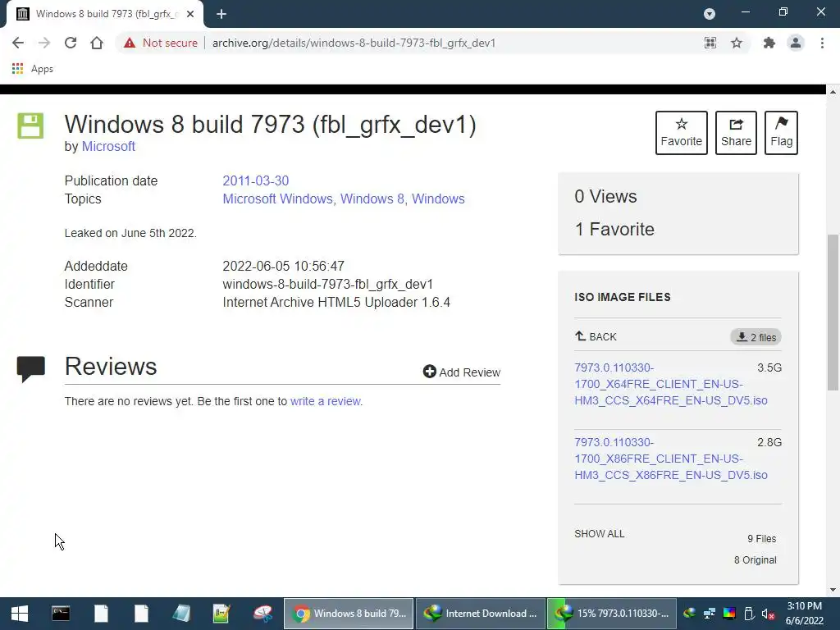Open the first blank document taskbar icon
Viewport: 840px width, 630px height.
pyautogui.click(x=101, y=614)
